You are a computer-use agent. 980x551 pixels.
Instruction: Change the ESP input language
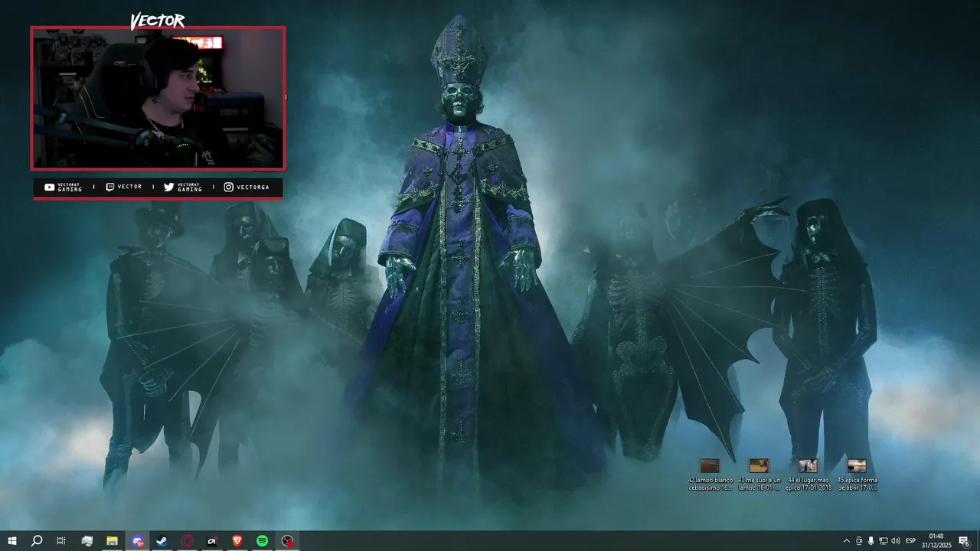(x=910, y=541)
